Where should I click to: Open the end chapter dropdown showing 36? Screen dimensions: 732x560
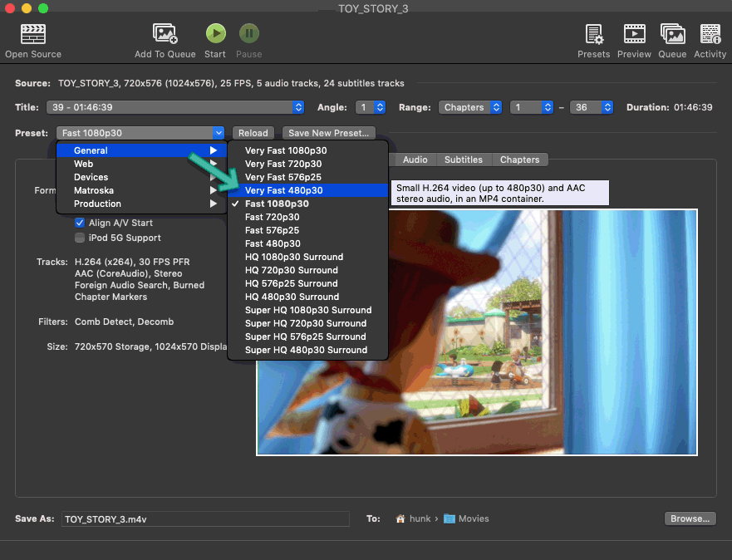coord(592,107)
